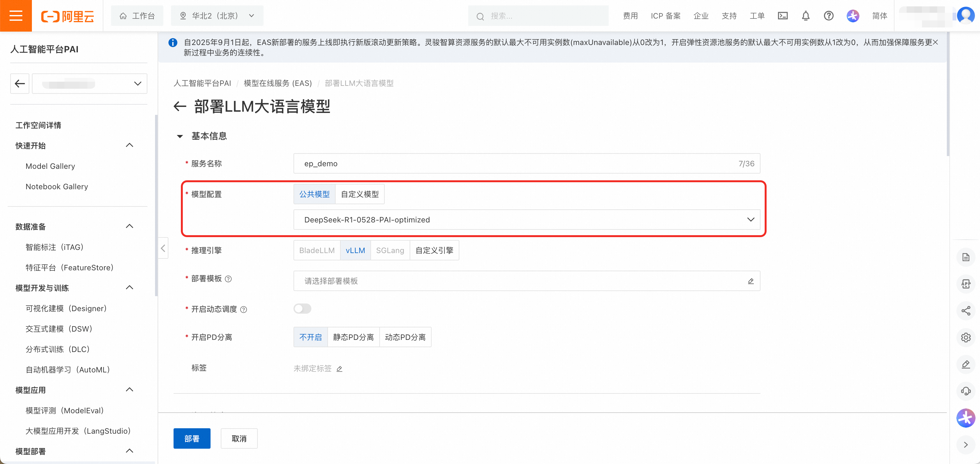Open the DeepSeek-R1-0528-PAI-optimized model dropdown
The image size is (980, 464).
[x=526, y=220]
